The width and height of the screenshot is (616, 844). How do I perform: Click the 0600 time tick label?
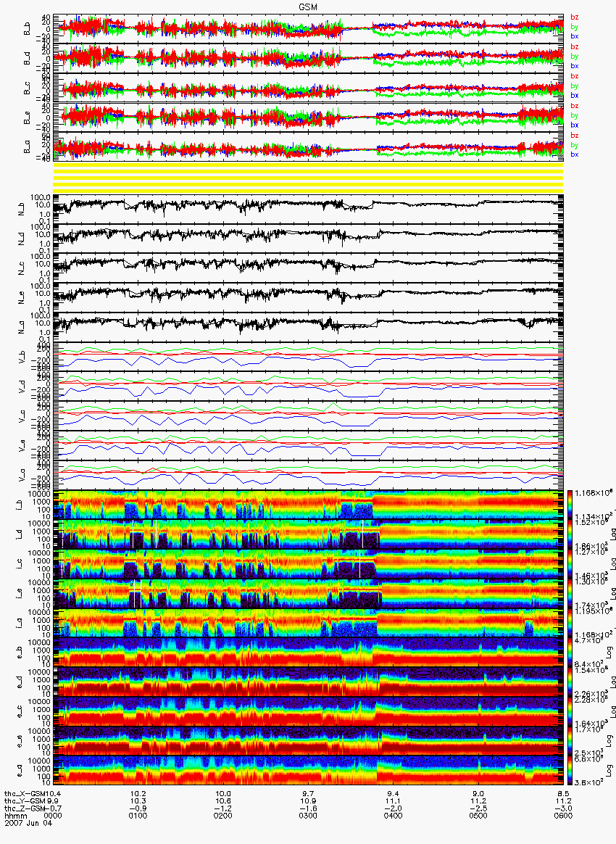[x=563, y=816]
